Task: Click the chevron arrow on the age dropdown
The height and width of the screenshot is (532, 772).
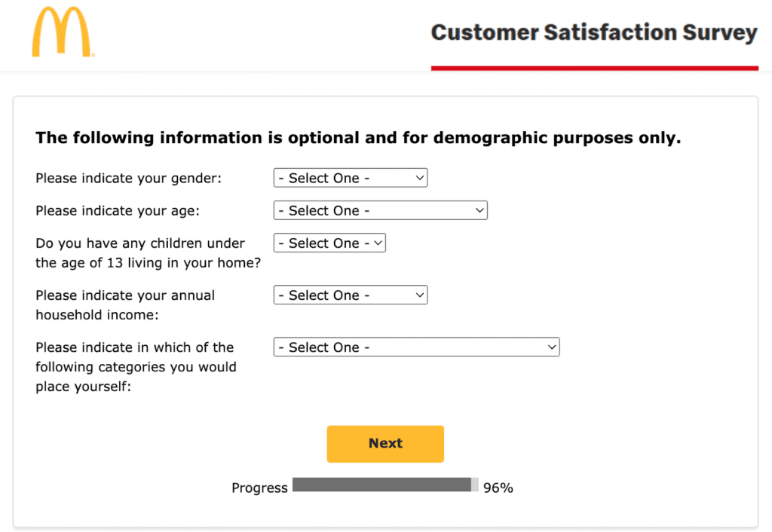Action: [x=479, y=211]
